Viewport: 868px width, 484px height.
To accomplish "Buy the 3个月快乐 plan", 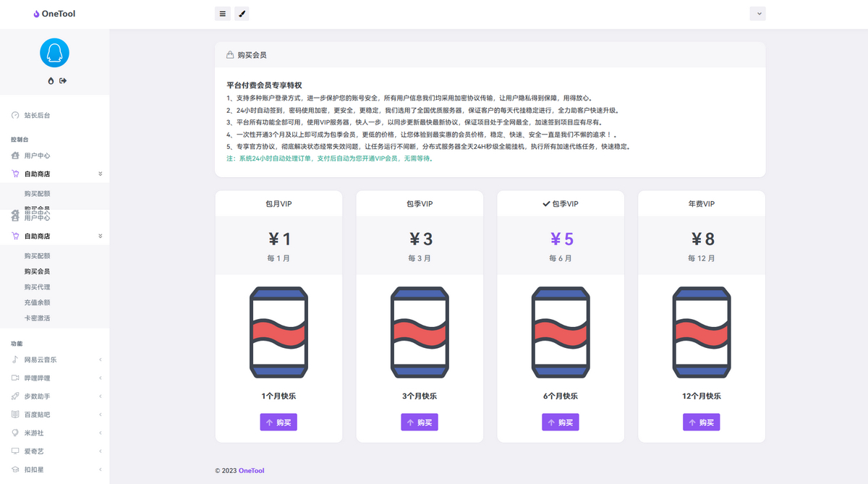I will 420,423.
